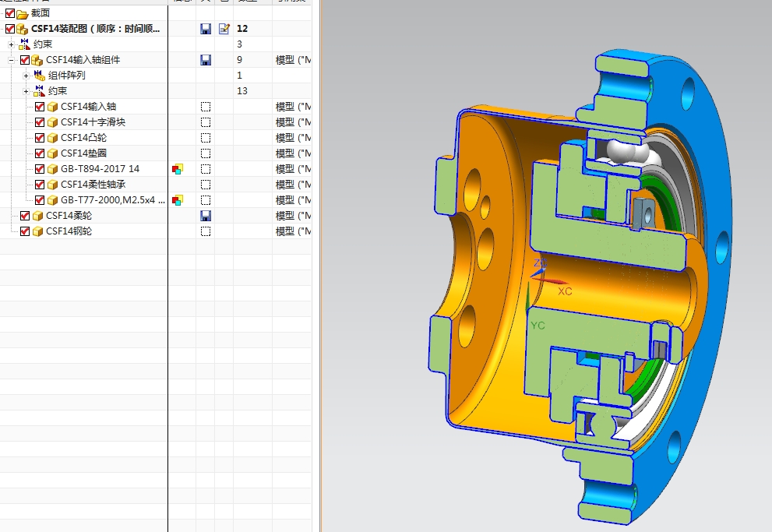The height and width of the screenshot is (532, 772).
Task: Click the 模型 reference set on CSF14柔轮 row
Action: [293, 216]
